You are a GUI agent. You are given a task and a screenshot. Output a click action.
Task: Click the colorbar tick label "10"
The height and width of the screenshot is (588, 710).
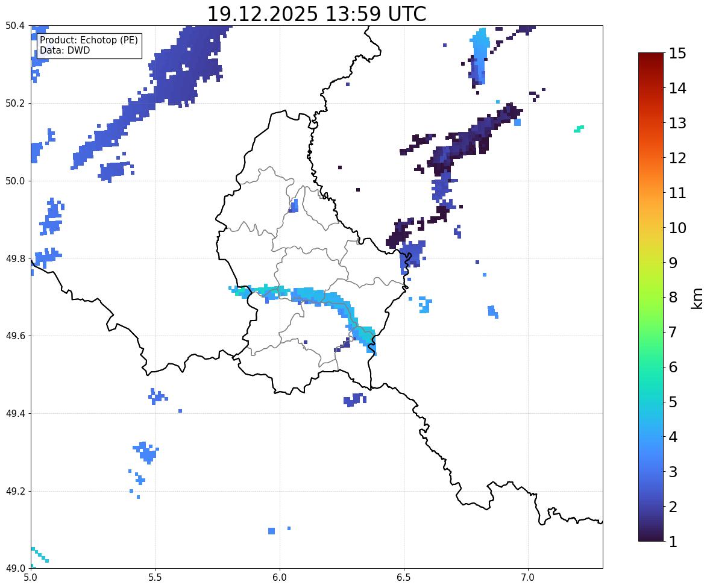pyautogui.click(x=678, y=228)
